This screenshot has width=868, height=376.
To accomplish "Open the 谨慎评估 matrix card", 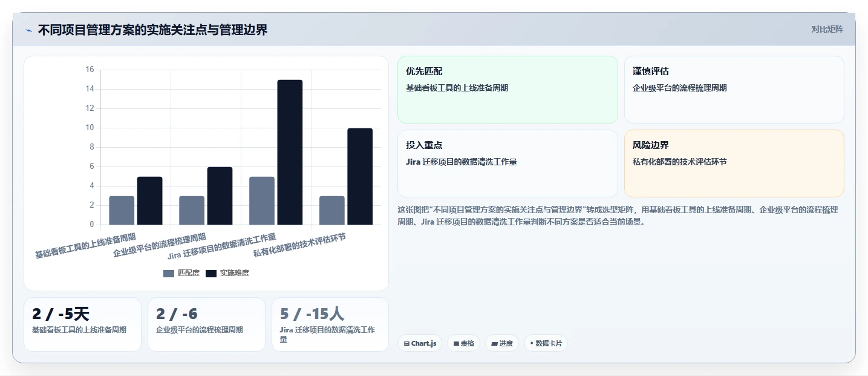I will [734, 90].
